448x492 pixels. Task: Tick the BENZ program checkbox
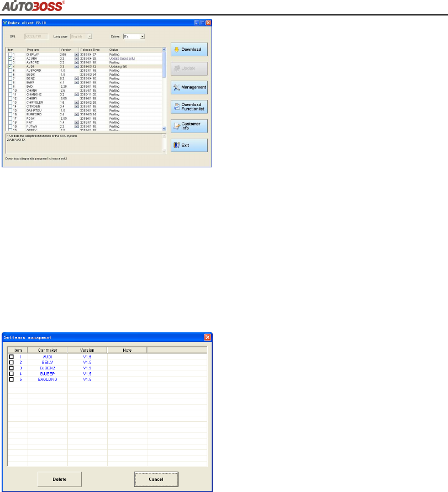(x=10, y=78)
